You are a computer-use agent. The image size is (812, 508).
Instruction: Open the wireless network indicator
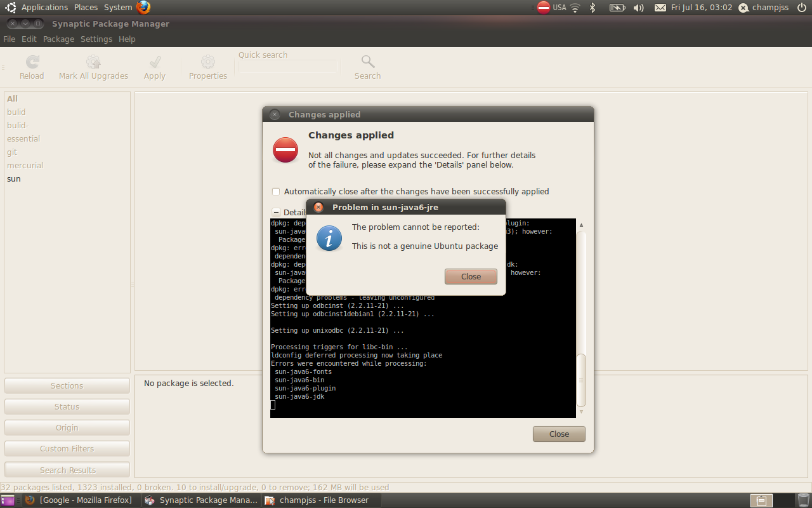pos(575,8)
